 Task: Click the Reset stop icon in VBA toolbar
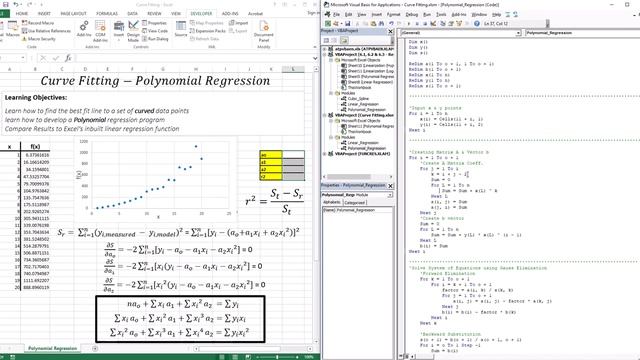pyautogui.click(x=425, y=24)
